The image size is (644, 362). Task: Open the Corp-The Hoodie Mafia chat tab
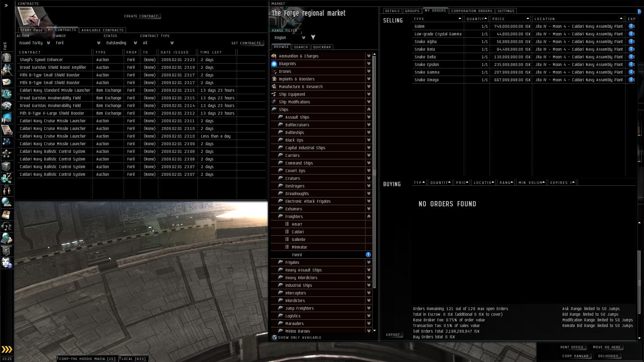pyautogui.click(x=88, y=359)
